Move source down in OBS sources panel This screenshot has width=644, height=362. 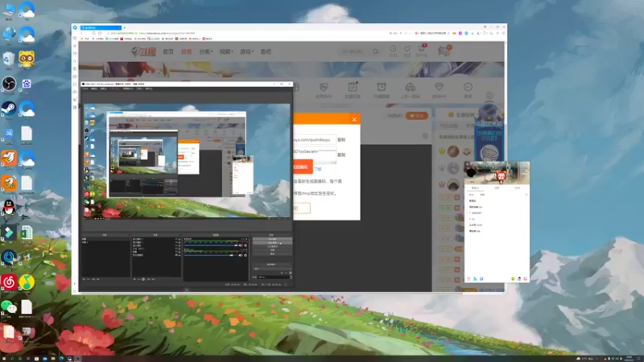tap(153, 279)
